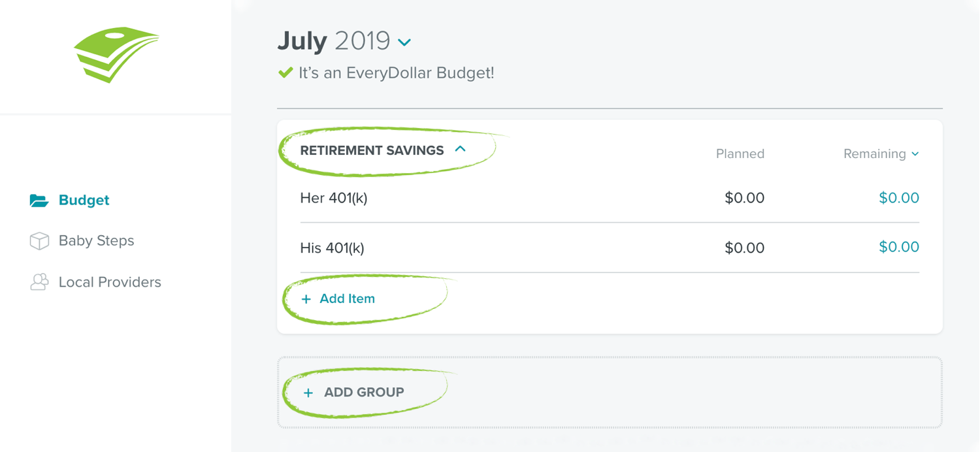
Task: Open the July 2019 month dropdown arrow
Action: pos(404,42)
